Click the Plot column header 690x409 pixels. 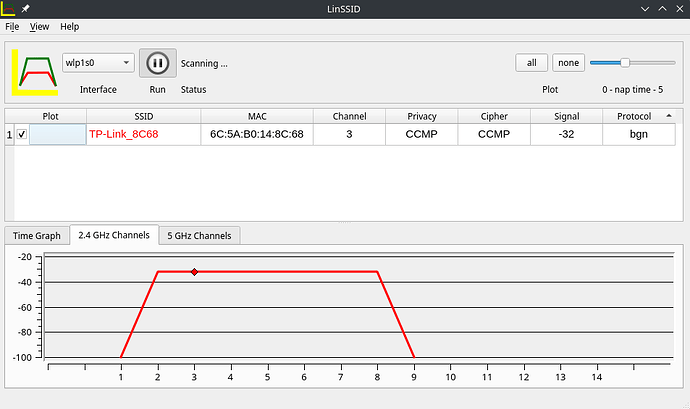(50, 116)
